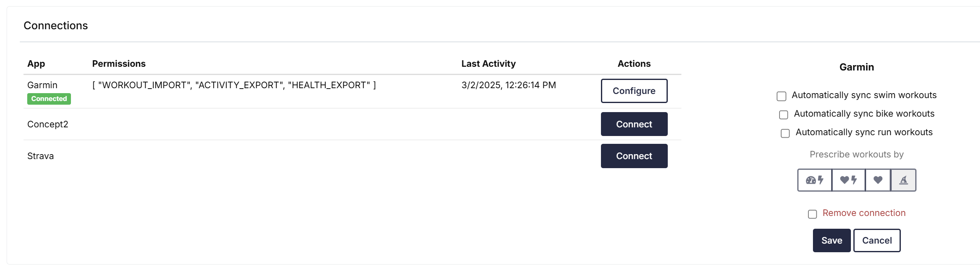Pick the wizard hat prescription option
This screenshot has width=980, height=272.
[903, 180]
